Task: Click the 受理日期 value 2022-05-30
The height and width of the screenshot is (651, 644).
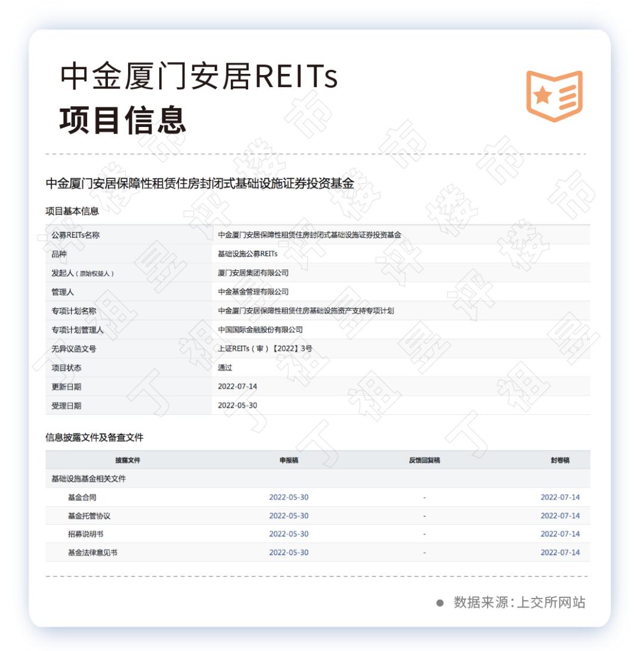Action: click(x=237, y=405)
